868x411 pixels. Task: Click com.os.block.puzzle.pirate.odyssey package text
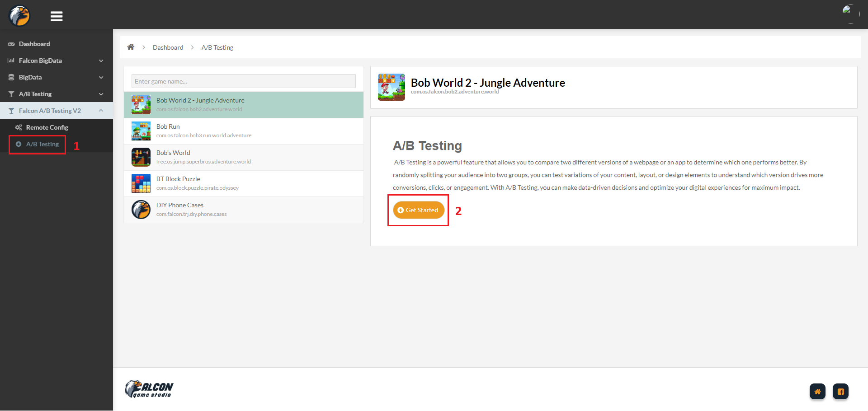click(198, 188)
